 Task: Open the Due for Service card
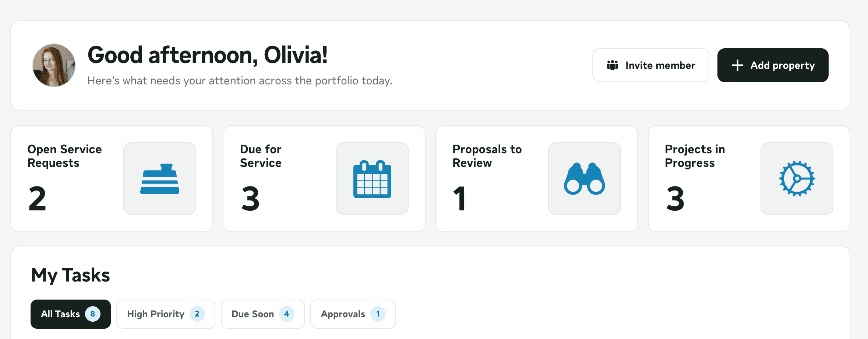click(324, 179)
